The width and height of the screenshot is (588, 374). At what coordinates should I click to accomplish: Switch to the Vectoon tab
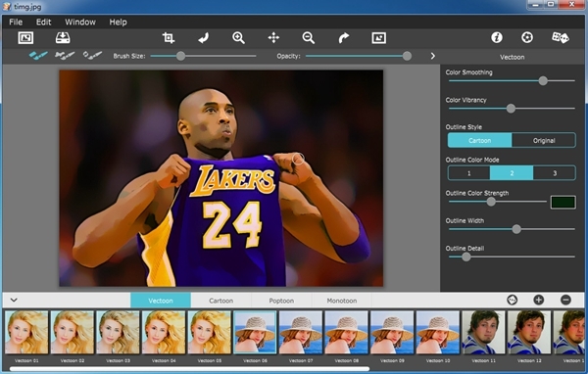[161, 301]
